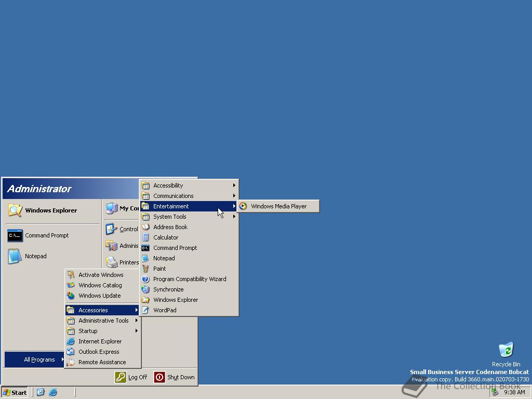Click the Address Book icon
The image size is (532, 399).
(x=145, y=227)
